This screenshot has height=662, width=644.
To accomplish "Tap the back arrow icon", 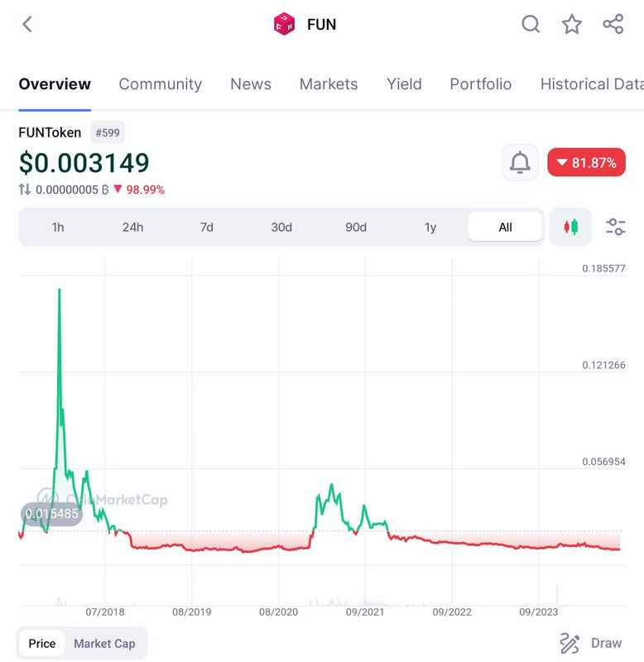I will point(27,24).
